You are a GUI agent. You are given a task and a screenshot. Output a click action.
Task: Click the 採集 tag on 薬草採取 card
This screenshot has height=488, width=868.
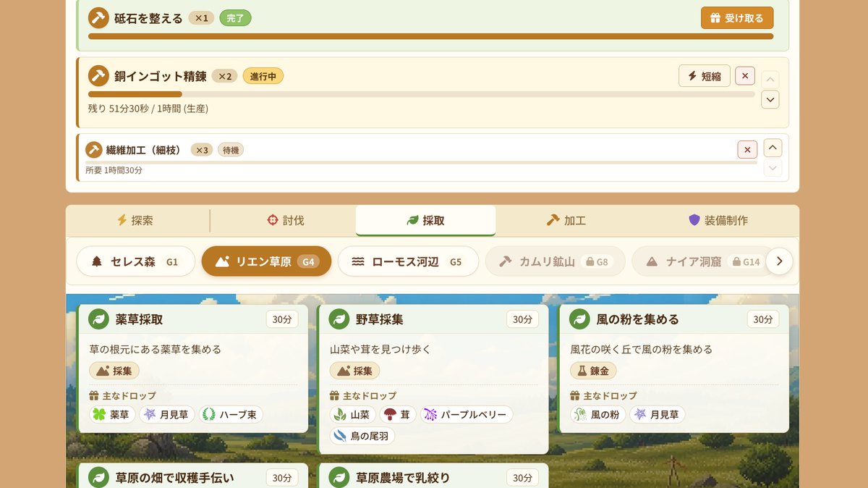(114, 371)
